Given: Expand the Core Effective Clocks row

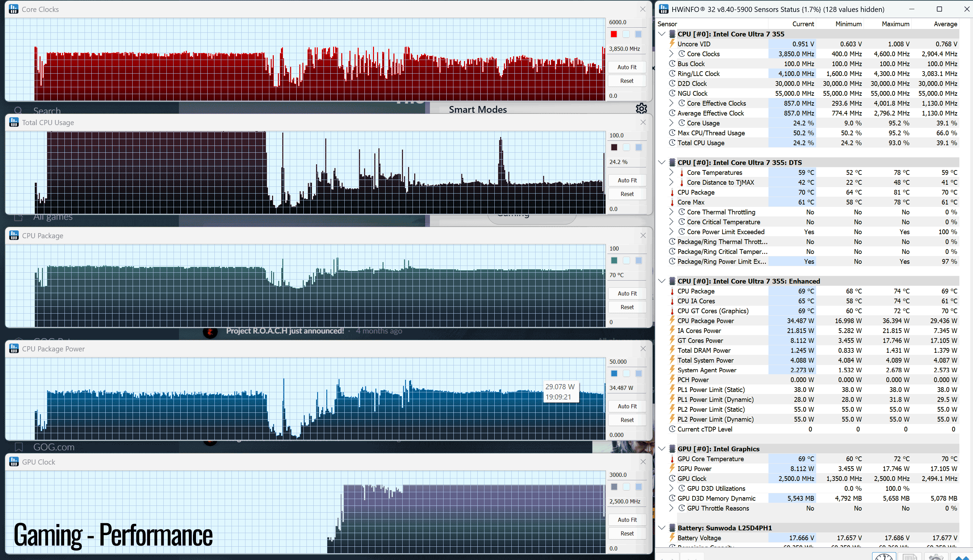Looking at the screenshot, I should coord(671,103).
